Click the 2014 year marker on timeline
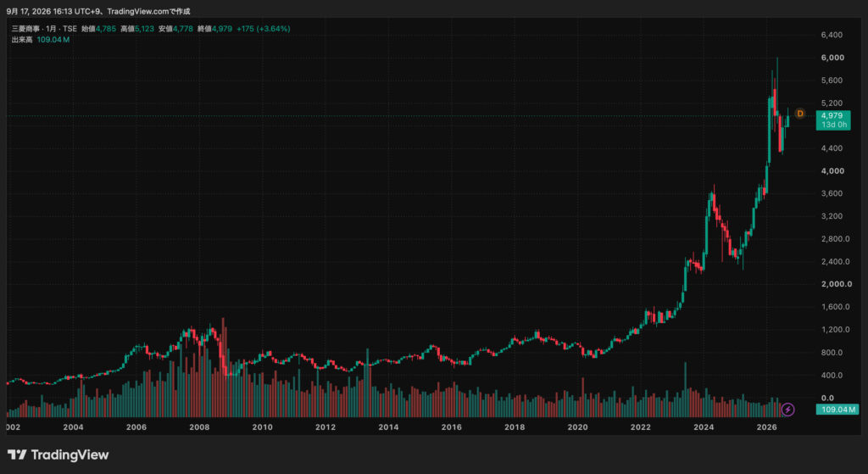This screenshot has height=474, width=868. coord(388,427)
